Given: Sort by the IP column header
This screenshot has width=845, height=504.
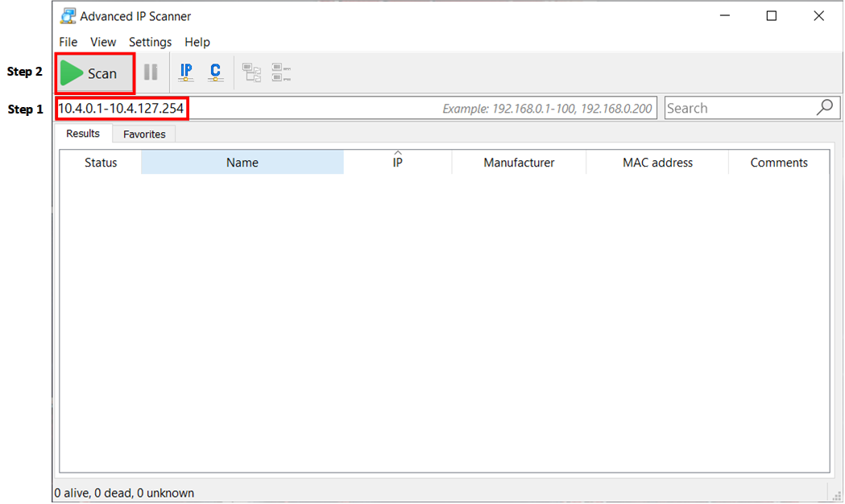Looking at the screenshot, I should pyautogui.click(x=398, y=163).
